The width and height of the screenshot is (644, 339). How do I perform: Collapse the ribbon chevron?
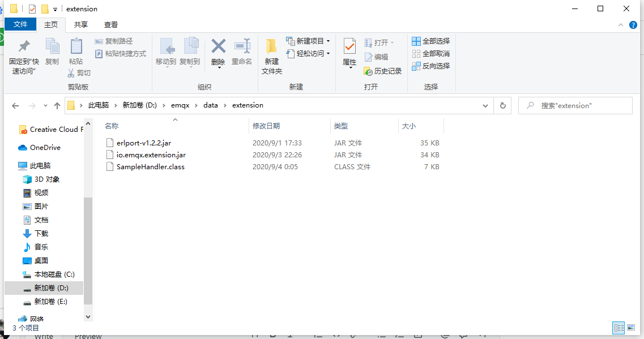pyautogui.click(x=621, y=25)
